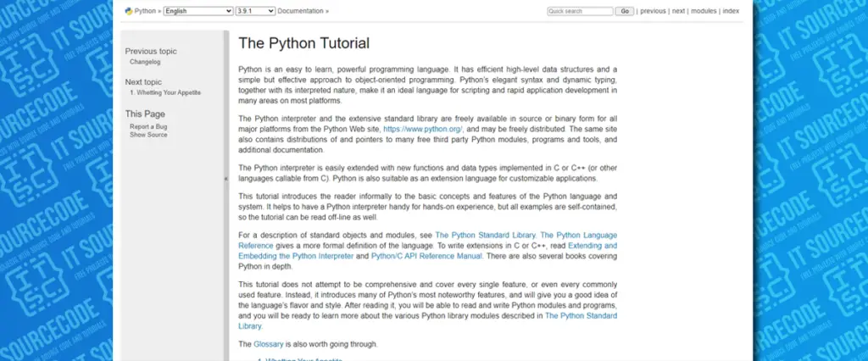Open the 3.9.1 version dropdown

255,11
